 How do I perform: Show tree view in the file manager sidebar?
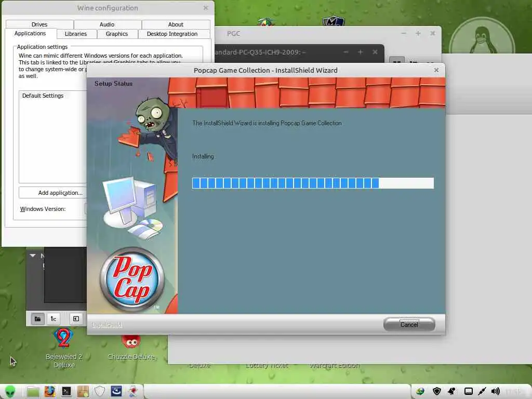tap(54, 318)
